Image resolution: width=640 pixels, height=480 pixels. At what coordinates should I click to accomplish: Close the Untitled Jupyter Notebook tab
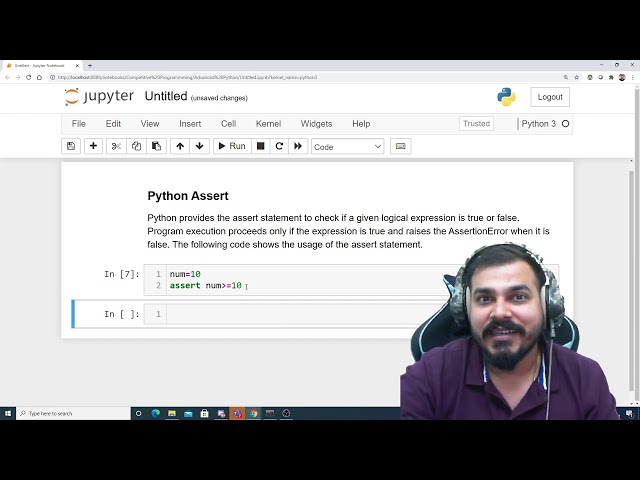(x=77, y=65)
